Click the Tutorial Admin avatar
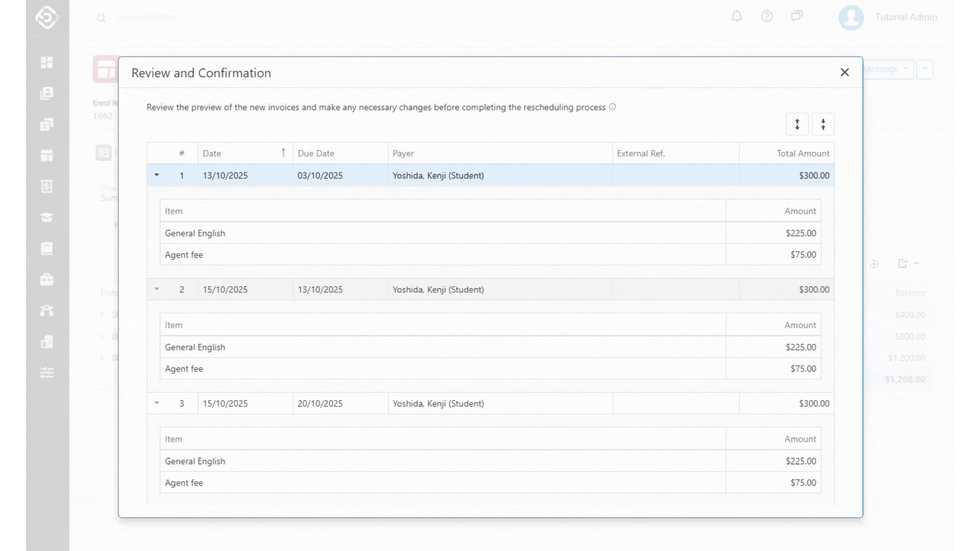980x551 pixels. click(x=851, y=17)
